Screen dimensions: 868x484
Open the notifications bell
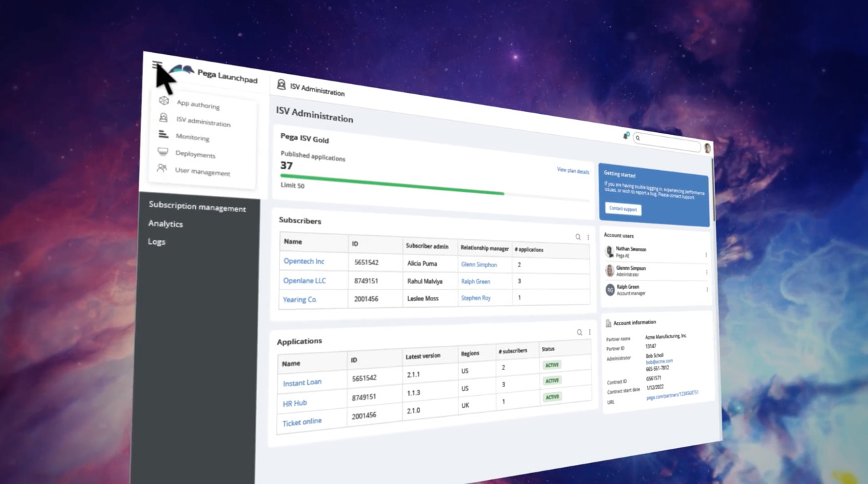(626, 136)
